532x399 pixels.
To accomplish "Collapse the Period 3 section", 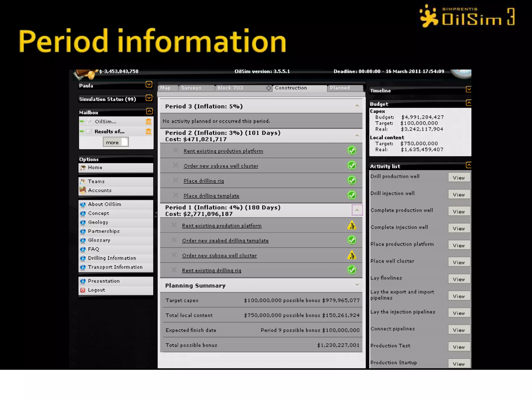I will point(357,106).
